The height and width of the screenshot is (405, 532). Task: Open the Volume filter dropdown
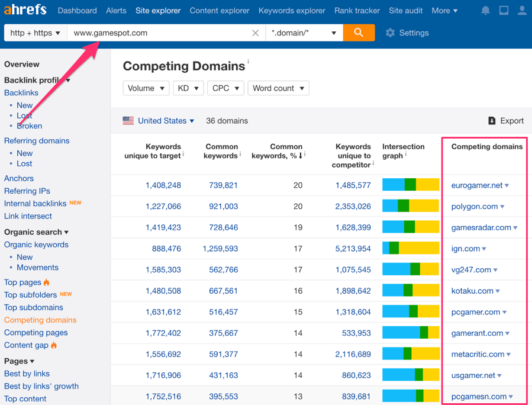pyautogui.click(x=146, y=88)
